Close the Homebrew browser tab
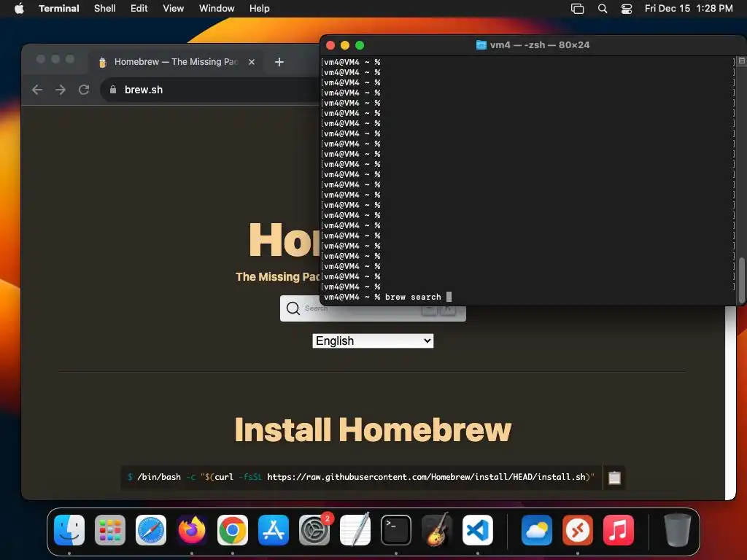747x560 pixels. [252, 62]
